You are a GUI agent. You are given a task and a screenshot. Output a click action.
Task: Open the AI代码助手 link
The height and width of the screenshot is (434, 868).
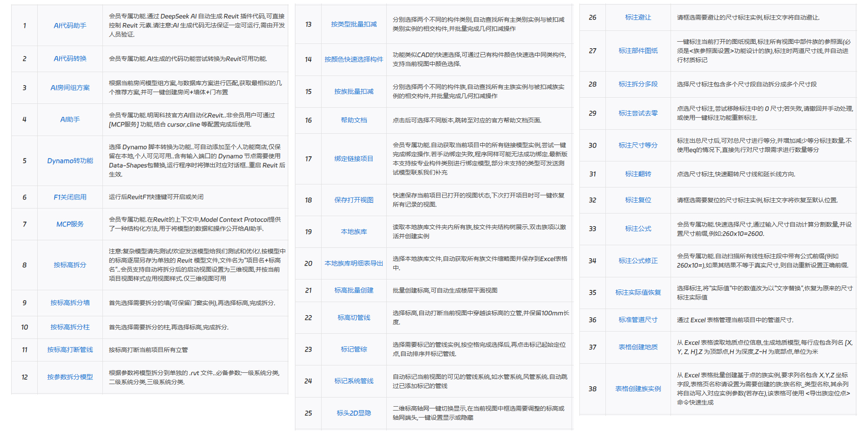click(70, 26)
